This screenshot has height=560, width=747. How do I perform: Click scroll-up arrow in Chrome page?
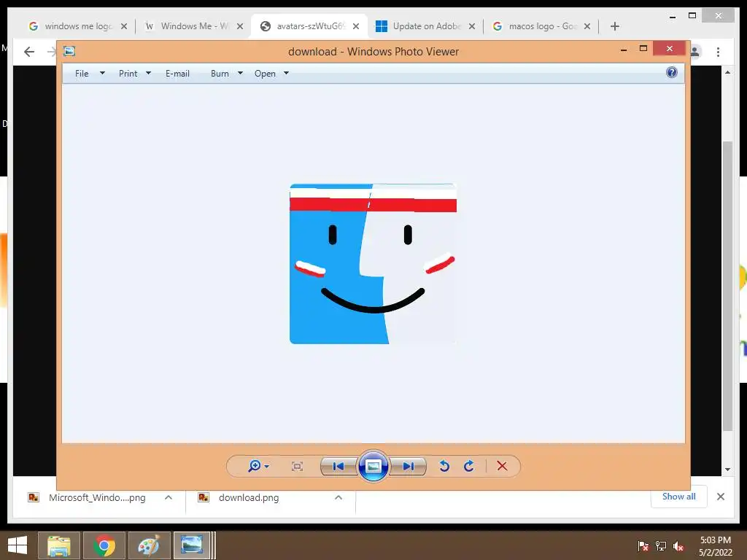click(x=727, y=72)
